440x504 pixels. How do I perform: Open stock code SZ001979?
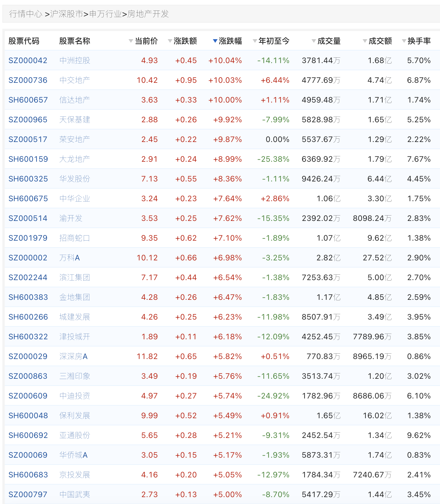[28, 238]
